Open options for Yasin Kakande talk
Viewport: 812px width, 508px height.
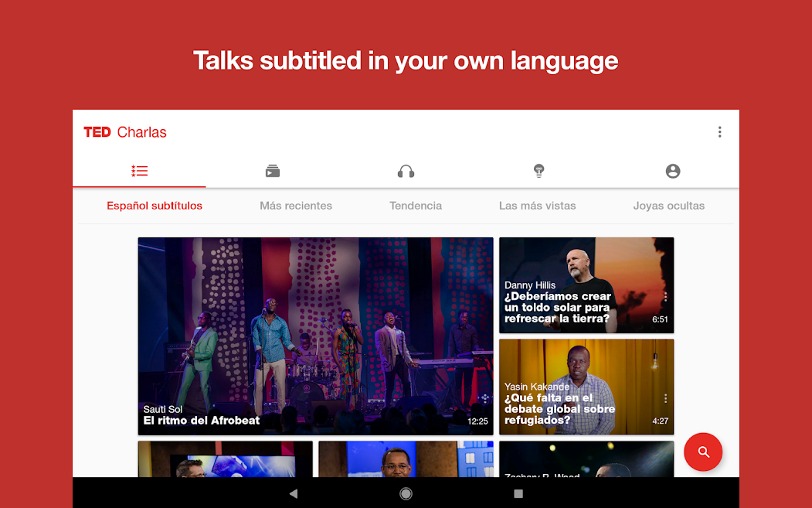[x=665, y=398]
